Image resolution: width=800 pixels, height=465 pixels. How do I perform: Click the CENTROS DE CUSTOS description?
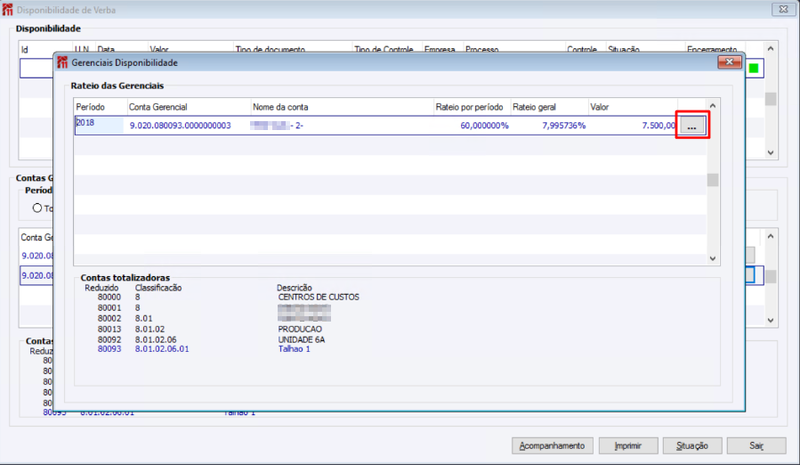tap(318, 297)
